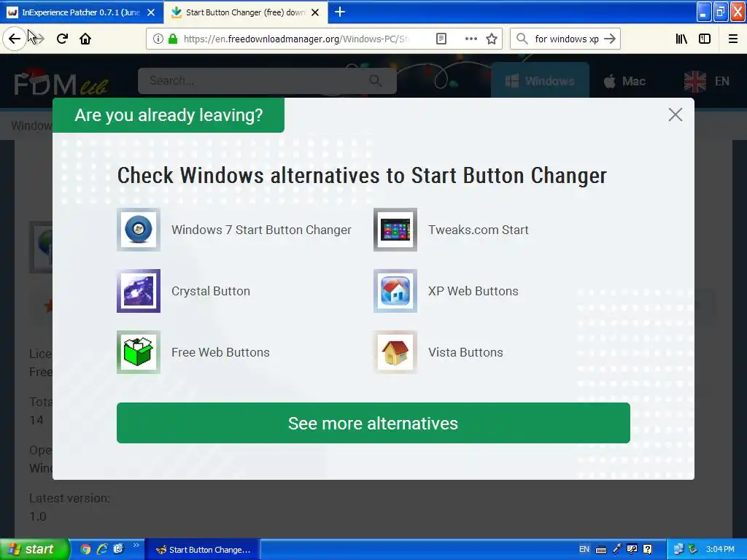Click the Crystal Button app icon

(139, 291)
